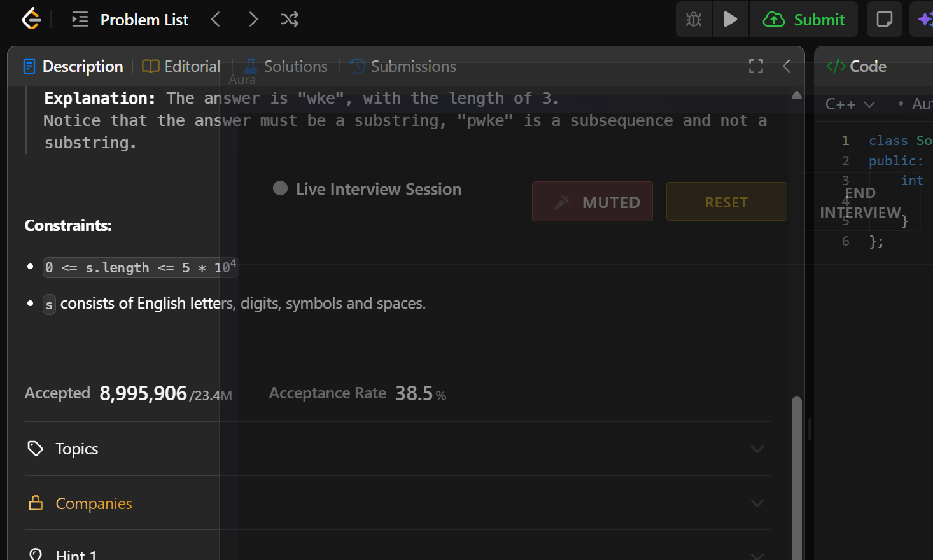
Task: Collapse the description panel with chevron
Action: [x=787, y=66]
